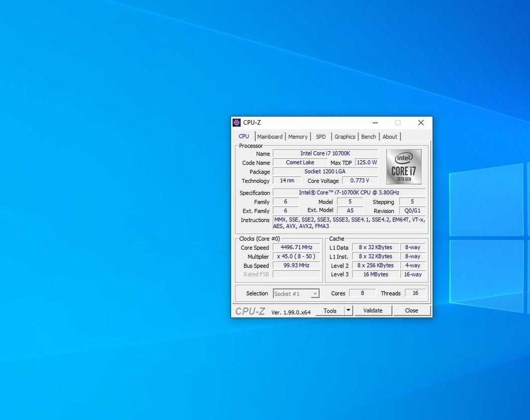This screenshot has height=420, width=530.
Task: Click the Model value '5'
Action: [350, 202]
